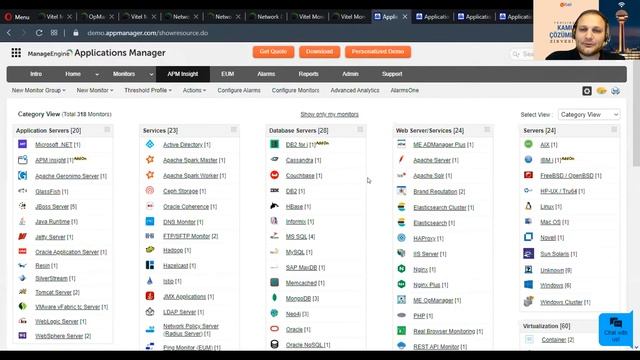
Task: Open the Select View dropdown
Action: pyautogui.click(x=589, y=115)
